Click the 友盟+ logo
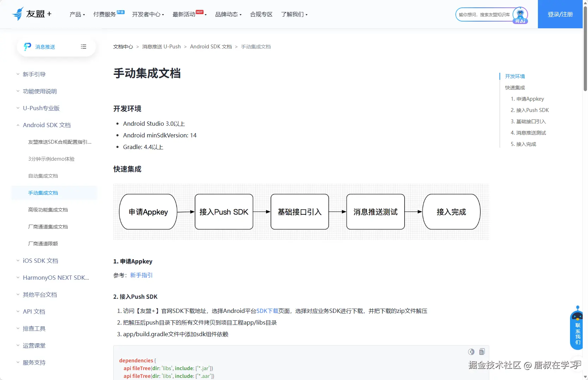 click(x=32, y=14)
